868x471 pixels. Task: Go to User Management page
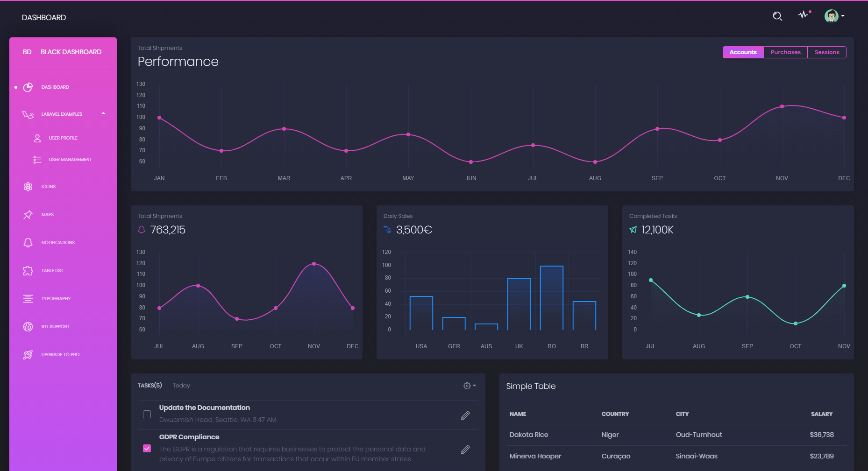(x=70, y=160)
